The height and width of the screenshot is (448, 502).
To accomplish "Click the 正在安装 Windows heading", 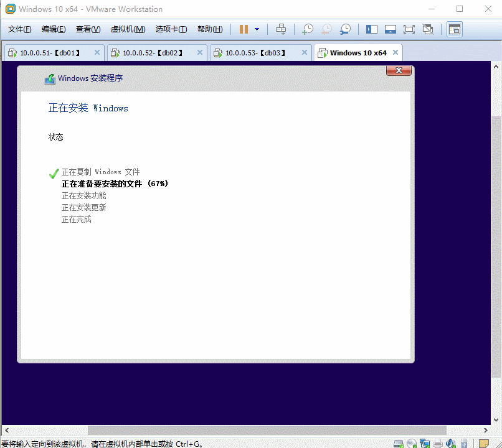I will [88, 108].
